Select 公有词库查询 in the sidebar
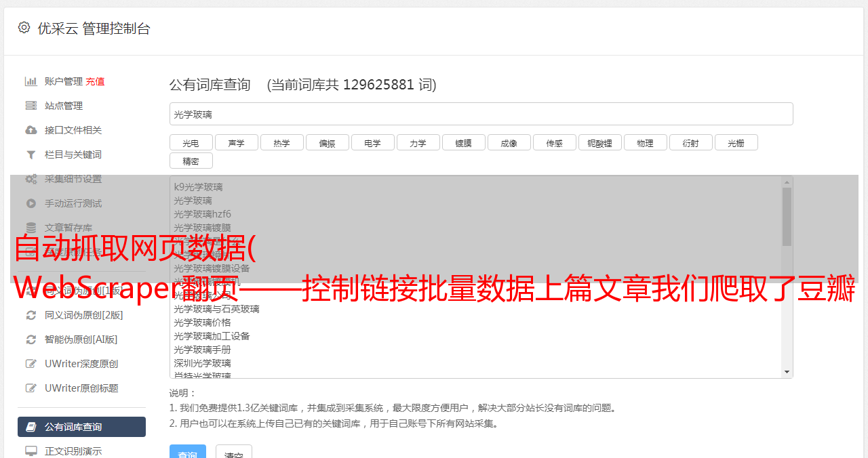The width and height of the screenshot is (868, 458). click(81, 427)
